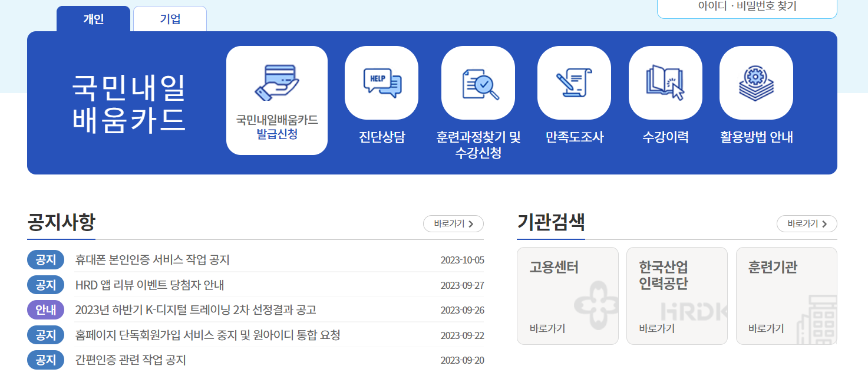Open notice 휴대폰 본인인증 서비스 작업 공지
Viewport: 868px width, 392px height.
click(153, 260)
